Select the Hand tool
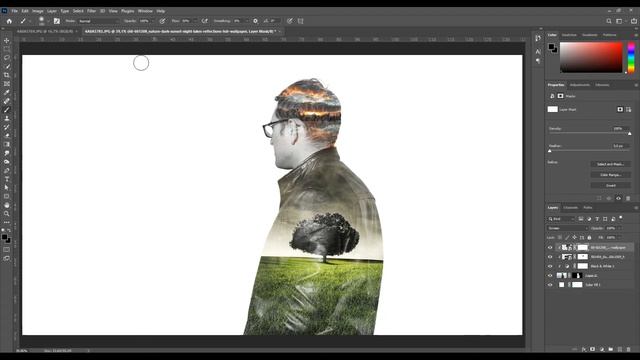The image size is (640, 360). click(x=7, y=205)
